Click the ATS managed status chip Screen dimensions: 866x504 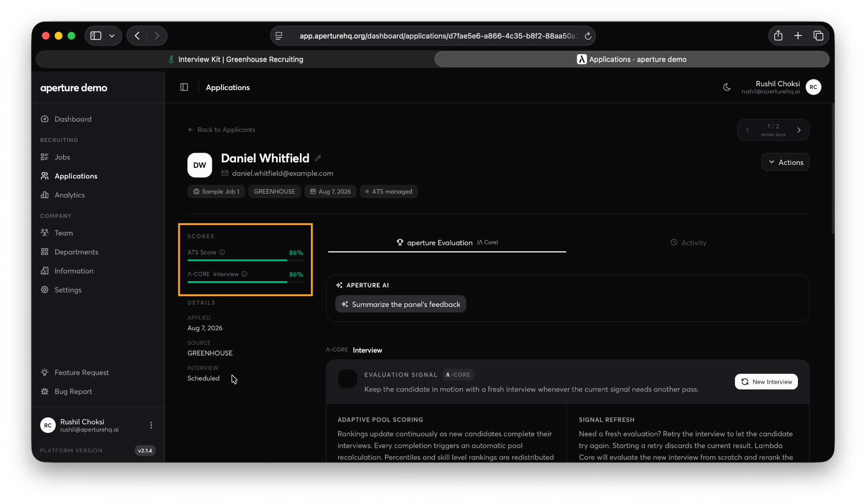[x=389, y=192]
